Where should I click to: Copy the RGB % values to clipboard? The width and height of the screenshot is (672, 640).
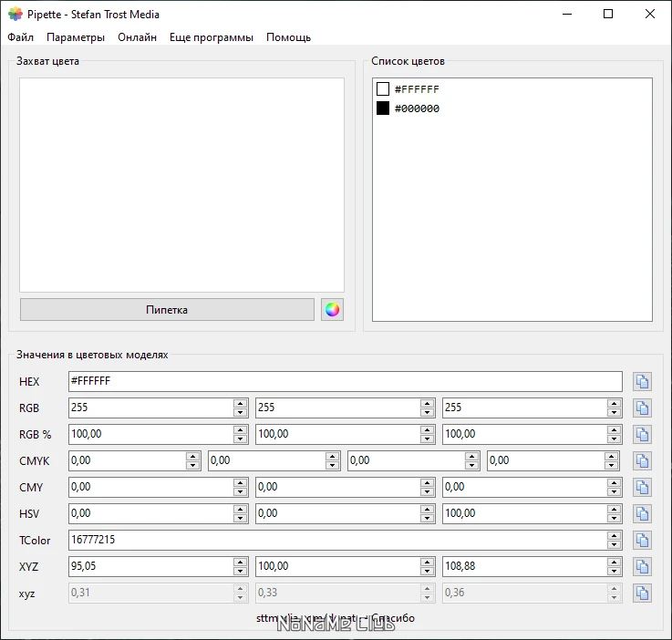point(642,434)
